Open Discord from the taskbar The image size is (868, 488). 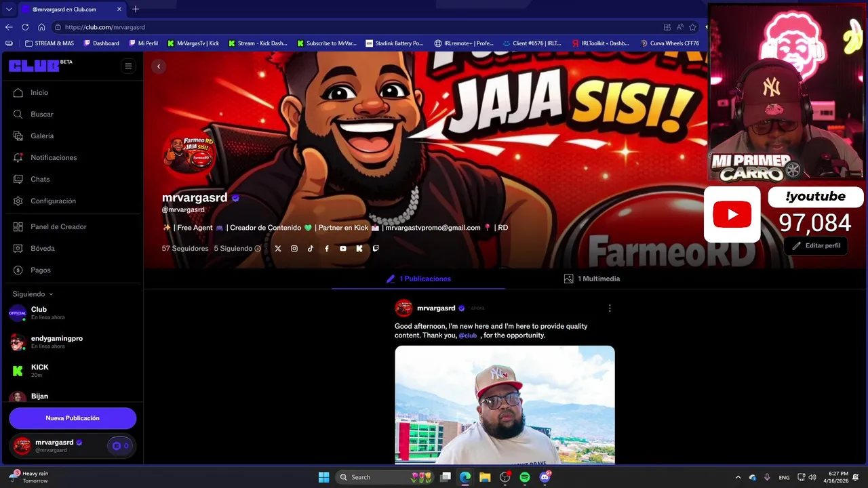point(545,477)
